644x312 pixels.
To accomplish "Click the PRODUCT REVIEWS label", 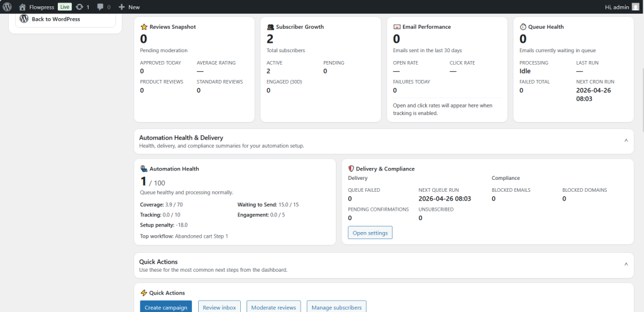I will pos(162,82).
